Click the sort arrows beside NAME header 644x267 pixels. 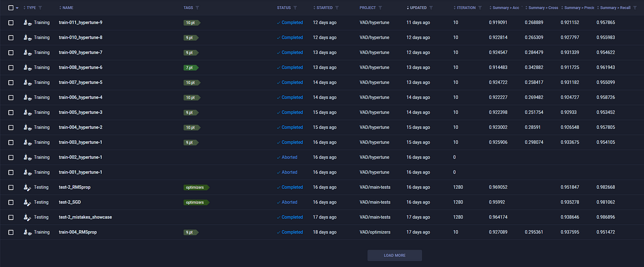(x=60, y=8)
